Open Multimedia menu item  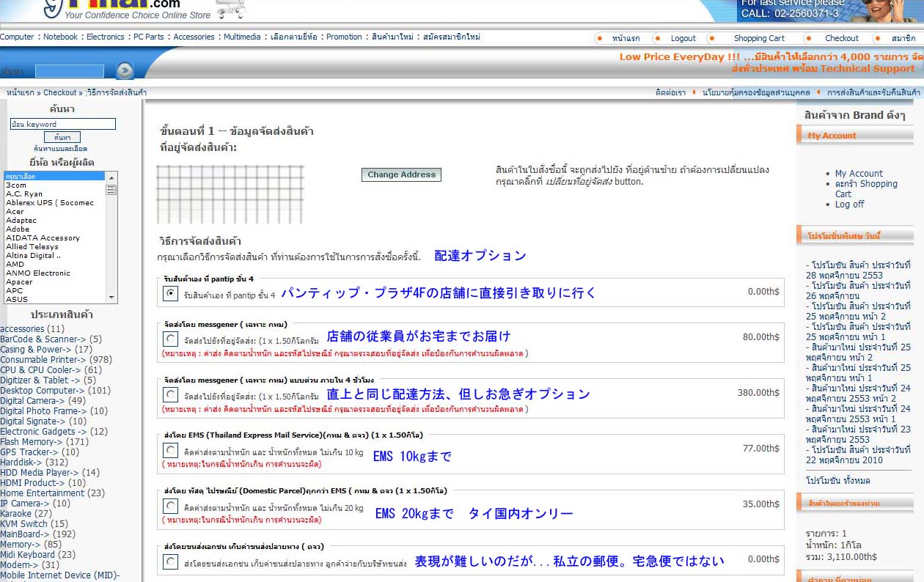click(242, 37)
